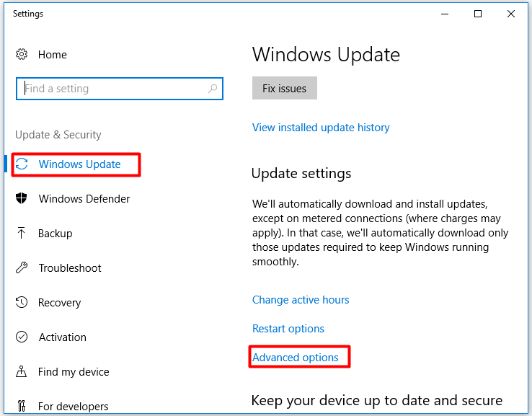The width and height of the screenshot is (532, 416).
Task: Click the Backup upward arrow icon
Action: coord(22,233)
